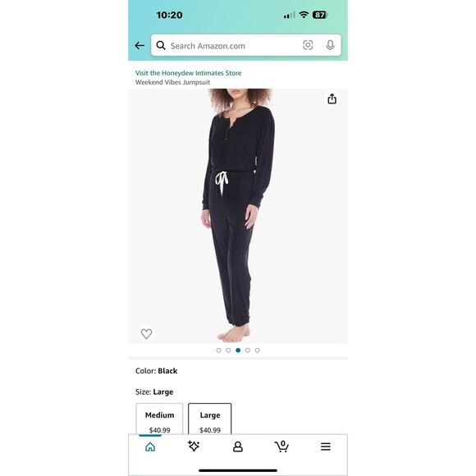Select the Large size option
The image size is (476, 476).
210,419
